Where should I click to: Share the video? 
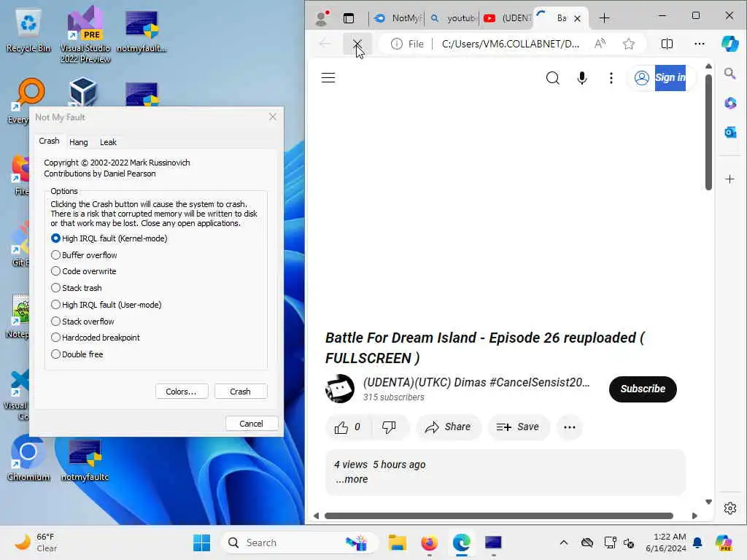point(449,427)
